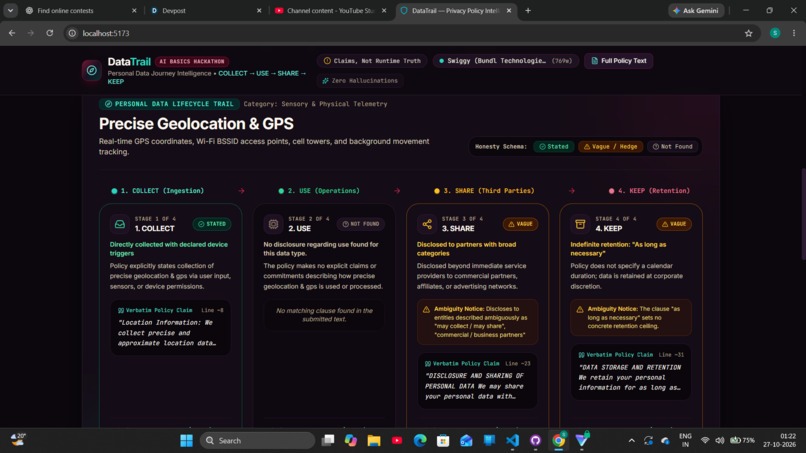This screenshot has height=453, width=806.
Task: Click the 2. USE (Operations) stage header
Action: (319, 191)
